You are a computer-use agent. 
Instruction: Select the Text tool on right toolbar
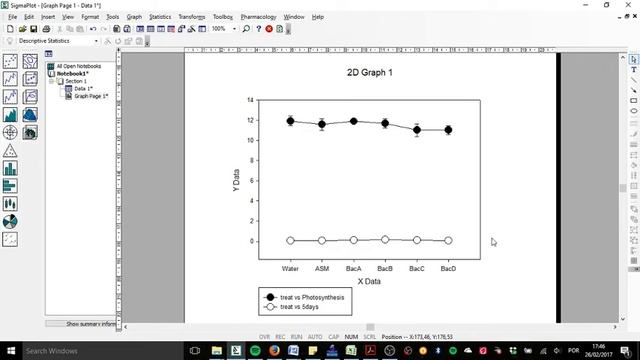[633, 70]
